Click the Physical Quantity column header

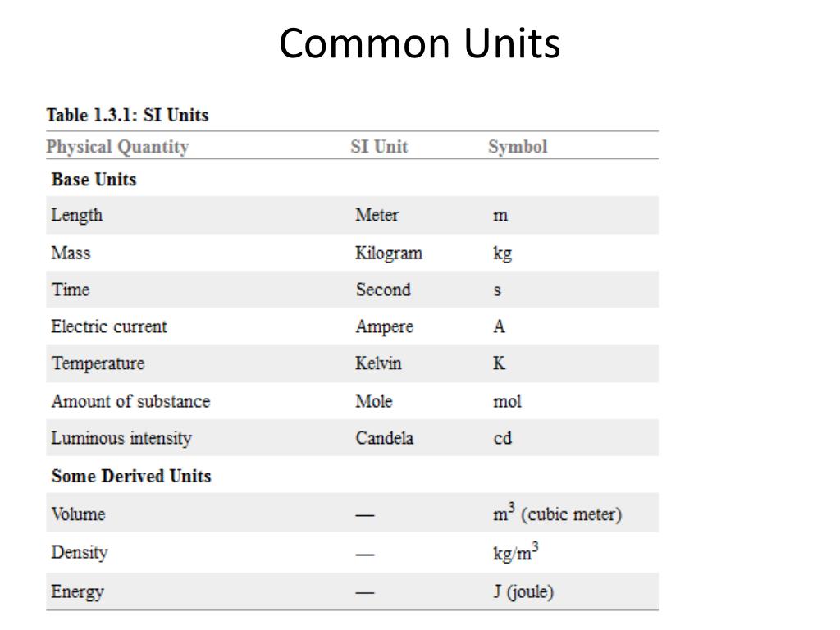point(117,147)
